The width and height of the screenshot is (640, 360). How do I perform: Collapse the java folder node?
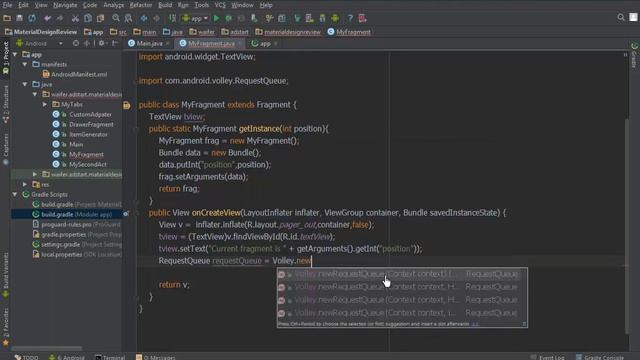25,84
